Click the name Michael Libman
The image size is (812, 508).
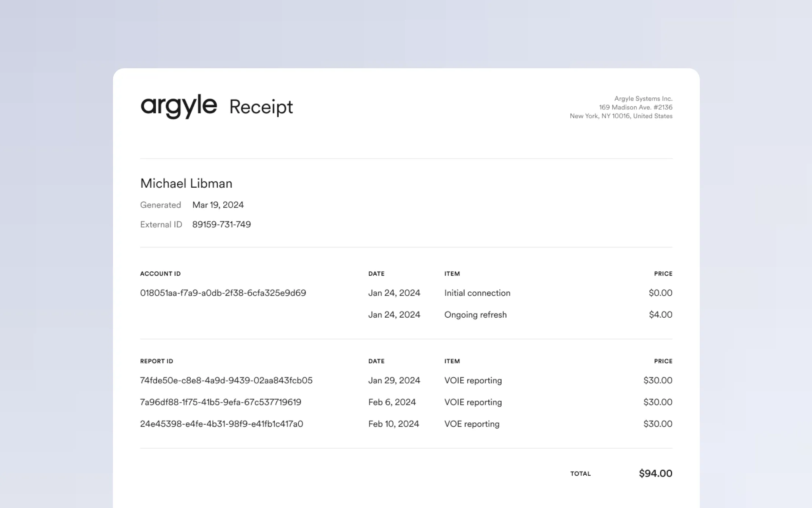pos(186,183)
